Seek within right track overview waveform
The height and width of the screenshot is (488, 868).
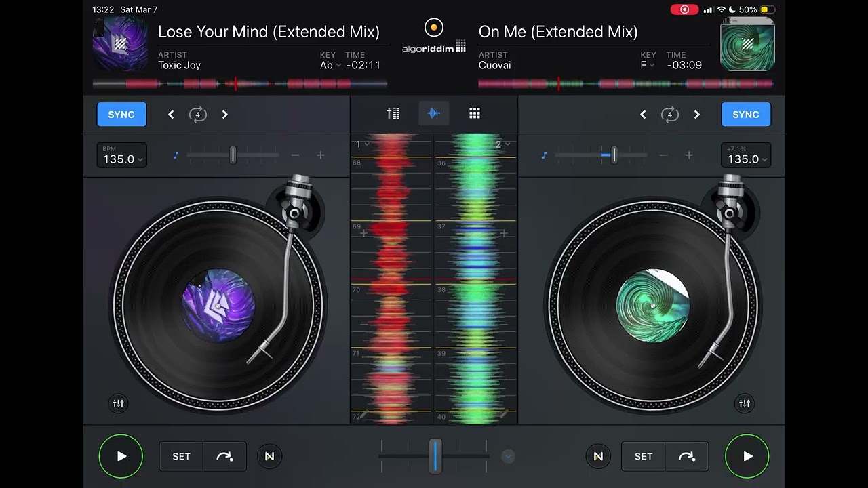click(x=626, y=84)
